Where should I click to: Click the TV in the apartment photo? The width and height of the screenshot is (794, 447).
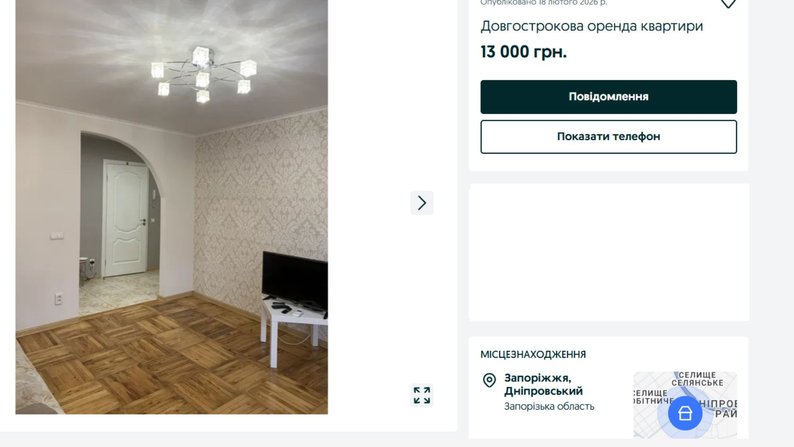pyautogui.click(x=295, y=281)
